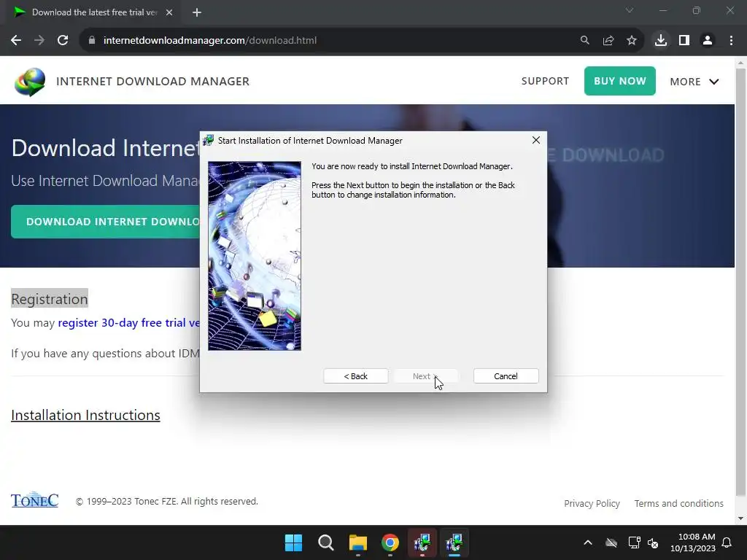Bookmark this page with the star icon
Viewport: 747px width, 560px height.
632,41
